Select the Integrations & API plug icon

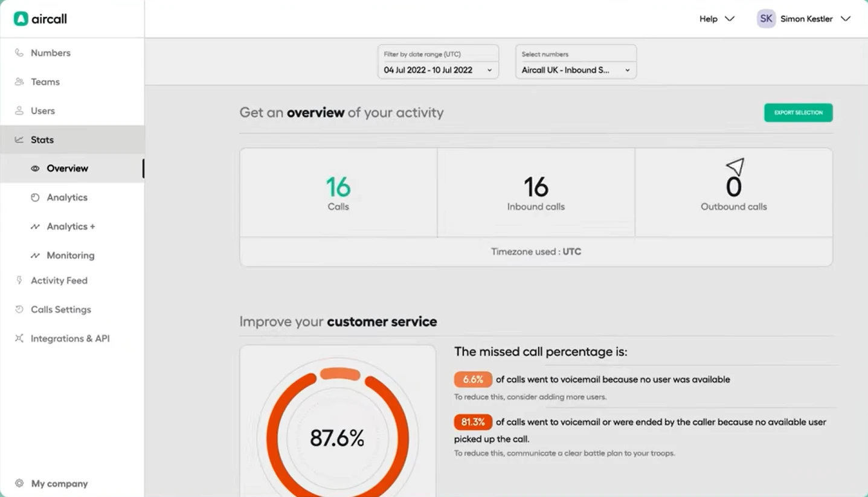[x=19, y=338]
